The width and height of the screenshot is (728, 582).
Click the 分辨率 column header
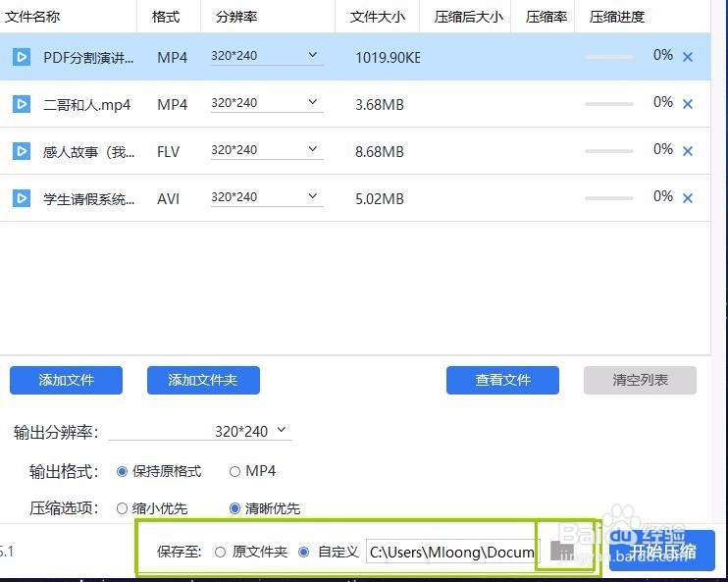236,17
